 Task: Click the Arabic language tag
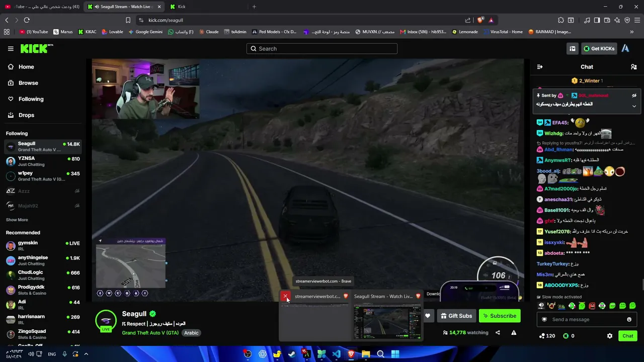[191, 333]
